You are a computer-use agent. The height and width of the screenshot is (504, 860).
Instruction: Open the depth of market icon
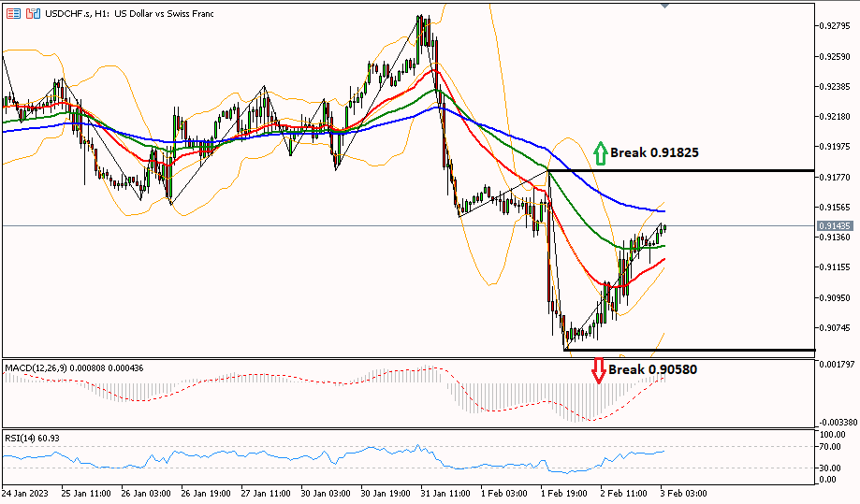coord(34,14)
